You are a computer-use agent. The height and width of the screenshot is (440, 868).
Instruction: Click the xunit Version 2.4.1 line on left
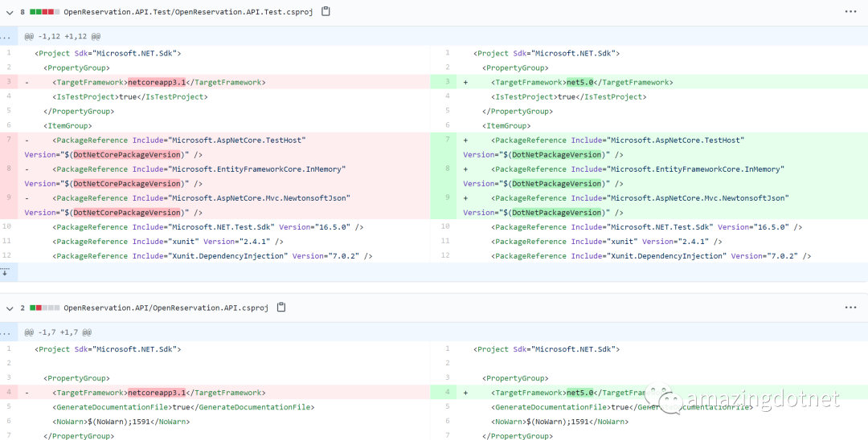pyautogui.click(x=168, y=242)
